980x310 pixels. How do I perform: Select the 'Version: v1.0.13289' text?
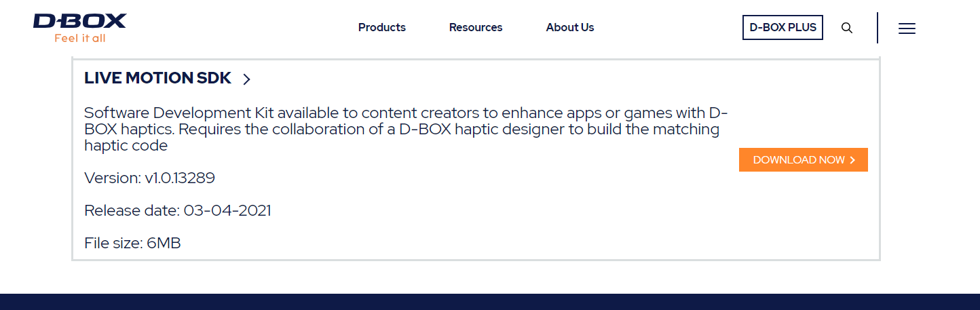(x=149, y=178)
